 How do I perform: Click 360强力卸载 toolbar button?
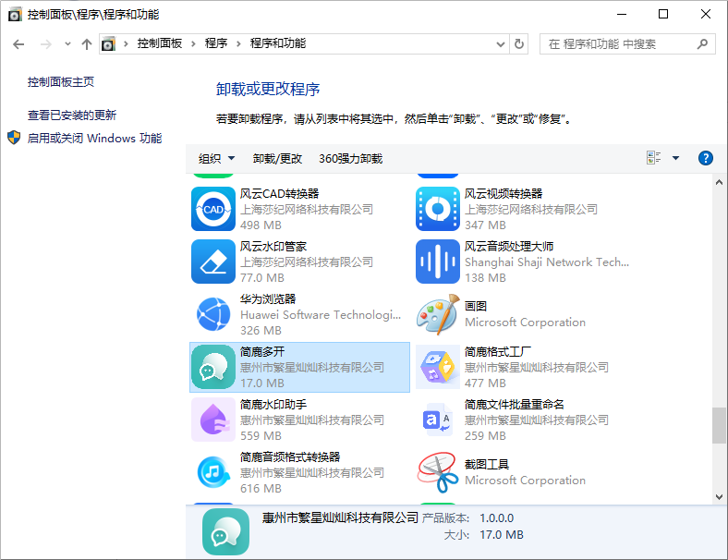coord(350,158)
